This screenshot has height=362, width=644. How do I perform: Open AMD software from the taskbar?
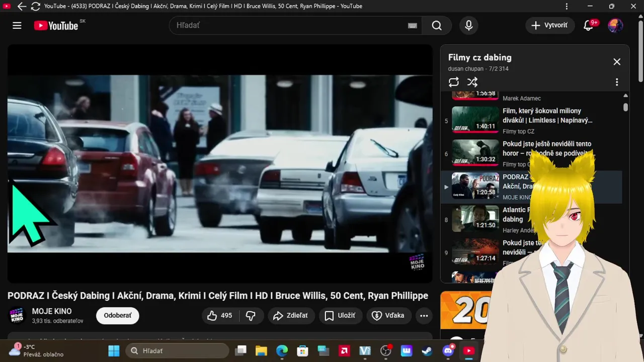tap(344, 350)
